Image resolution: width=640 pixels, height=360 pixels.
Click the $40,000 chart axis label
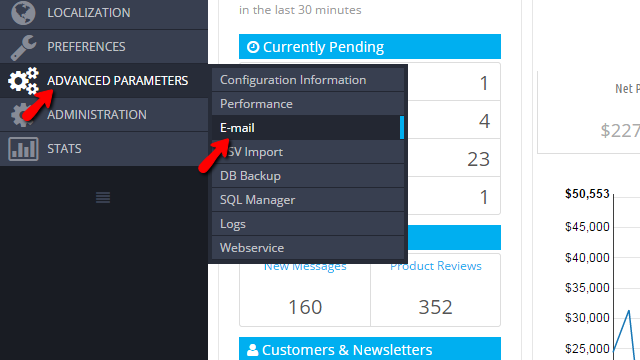click(587, 258)
